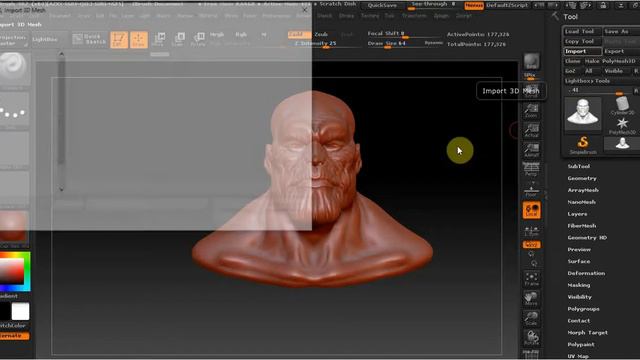Adjust the Draw Size slider

coord(395,44)
